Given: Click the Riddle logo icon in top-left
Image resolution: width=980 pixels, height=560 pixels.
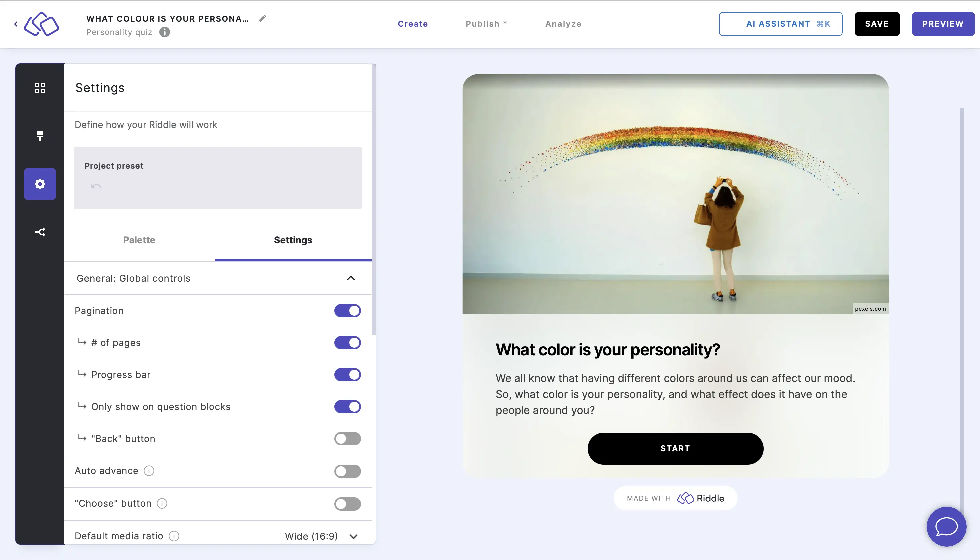Looking at the screenshot, I should pos(42,24).
